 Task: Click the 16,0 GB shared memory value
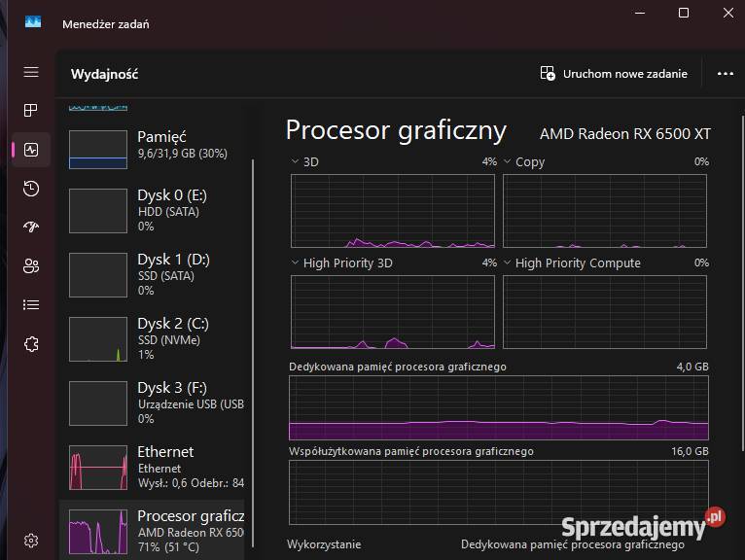[x=690, y=451]
